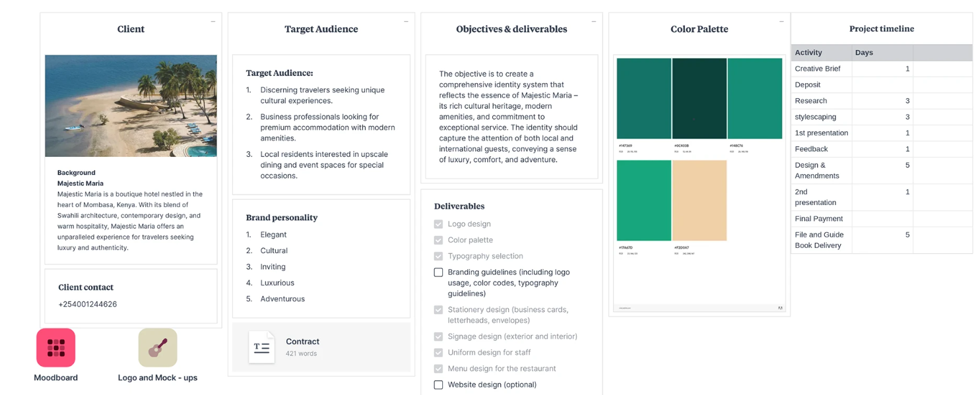Click the Contract document icon
Image resolution: width=980 pixels, height=395 pixels.
click(x=261, y=347)
